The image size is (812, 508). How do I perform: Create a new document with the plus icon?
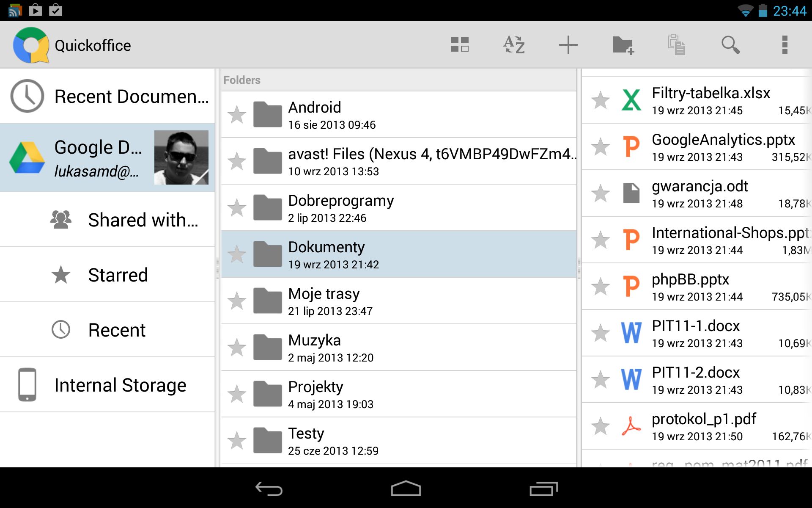pyautogui.click(x=568, y=45)
